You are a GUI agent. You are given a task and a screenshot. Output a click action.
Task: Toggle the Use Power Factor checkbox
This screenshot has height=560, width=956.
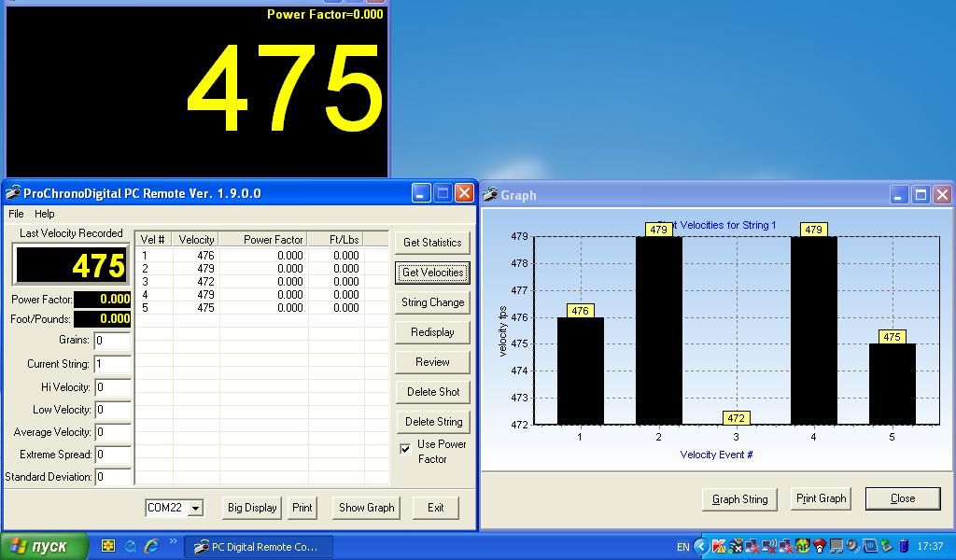pos(405,449)
